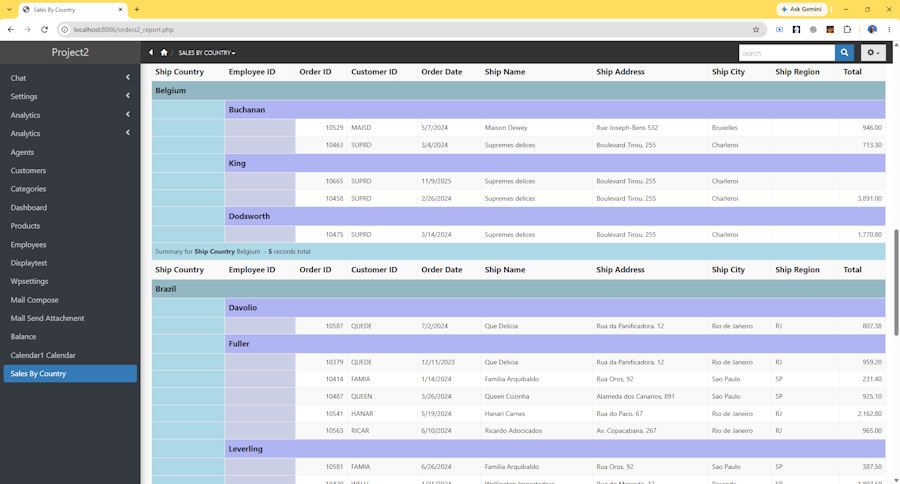
Task: Go to Displaytest page
Action: (x=29, y=263)
